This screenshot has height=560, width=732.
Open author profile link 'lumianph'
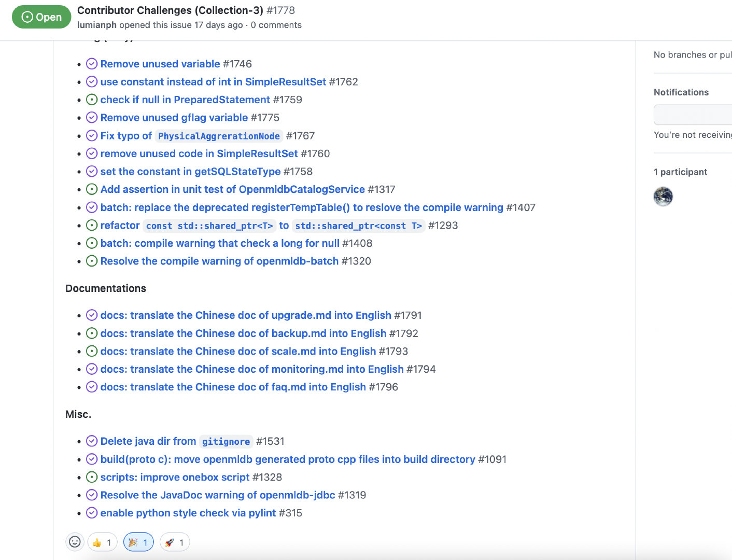click(97, 25)
